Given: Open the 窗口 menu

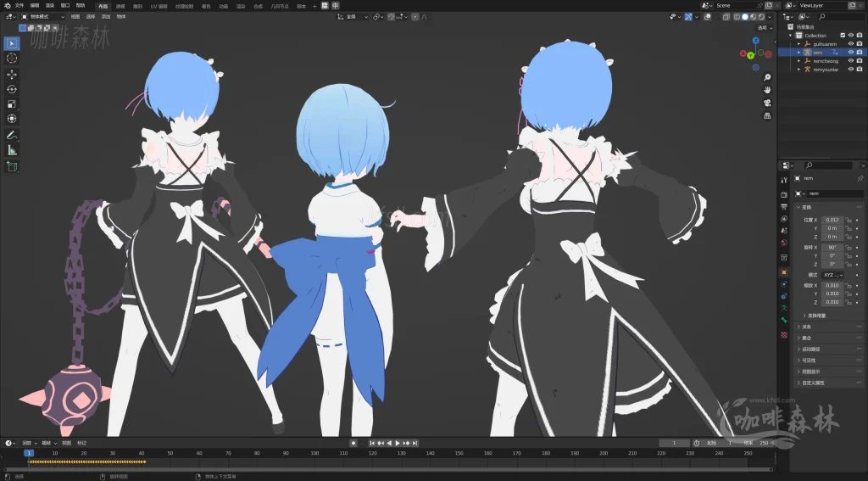Looking at the screenshot, I should (64, 6).
